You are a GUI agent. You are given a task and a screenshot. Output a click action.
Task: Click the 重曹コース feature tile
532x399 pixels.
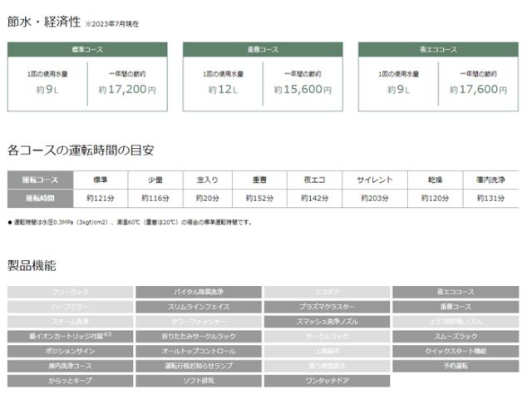coord(456,307)
